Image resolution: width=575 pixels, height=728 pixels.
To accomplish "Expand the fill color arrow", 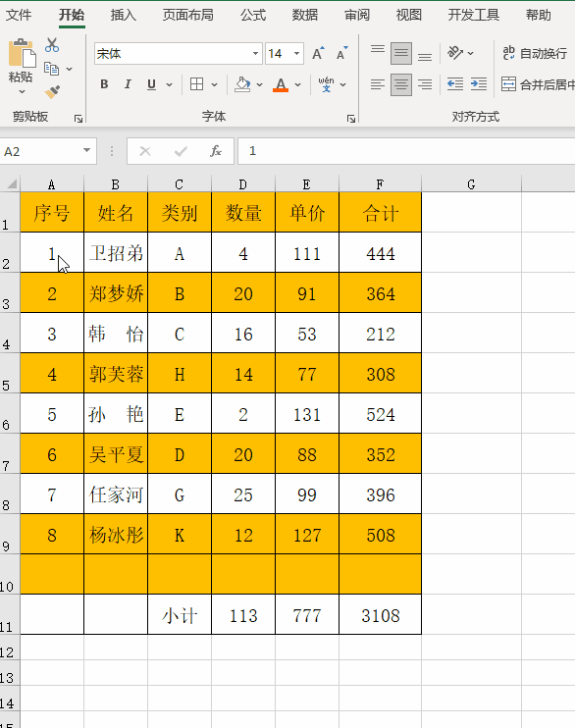I will (x=260, y=84).
